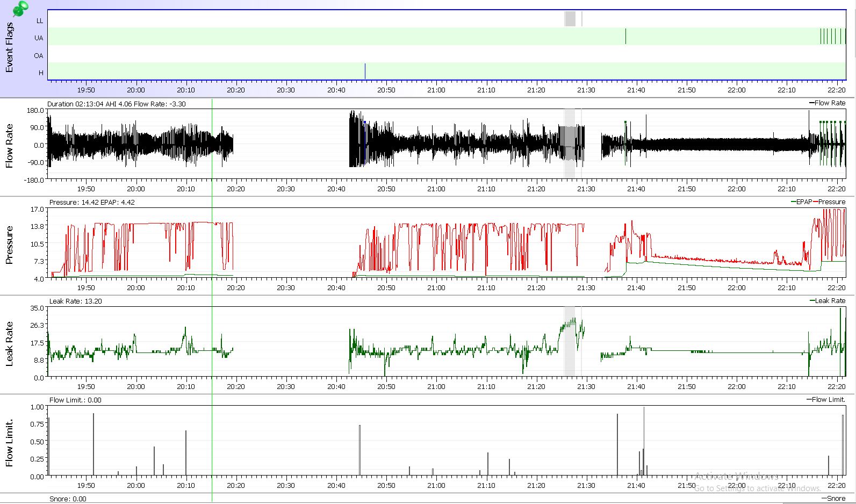Click the Flow Rate legend entry
Screen dimensions: 856x504
[827, 103]
